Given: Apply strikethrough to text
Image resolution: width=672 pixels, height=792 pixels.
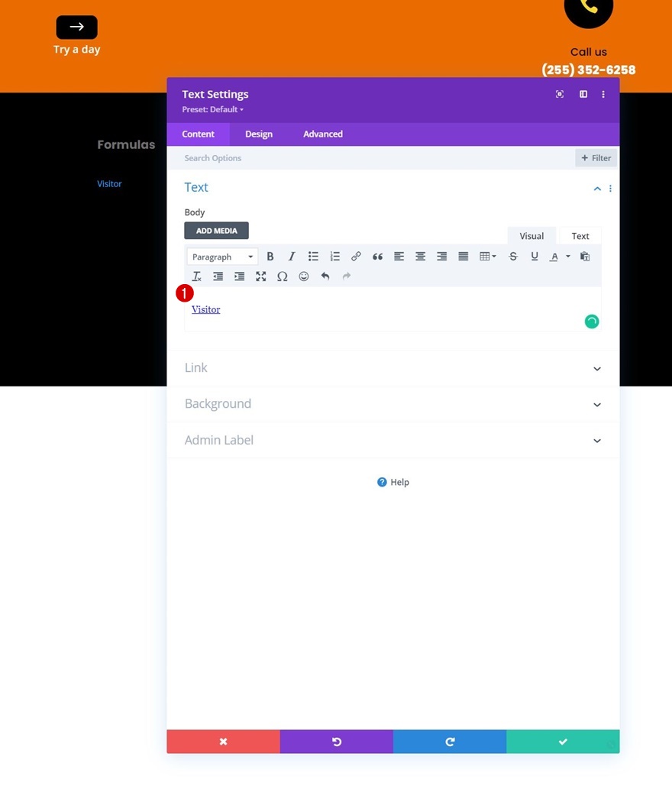Looking at the screenshot, I should [513, 257].
